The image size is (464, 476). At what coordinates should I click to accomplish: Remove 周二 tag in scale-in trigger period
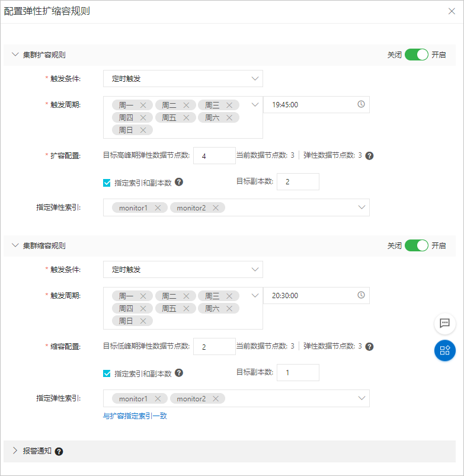point(186,296)
